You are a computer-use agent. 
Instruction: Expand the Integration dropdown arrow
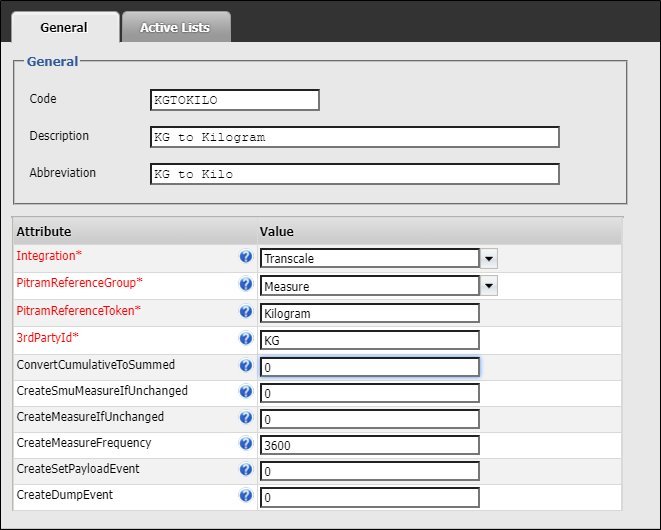489,259
